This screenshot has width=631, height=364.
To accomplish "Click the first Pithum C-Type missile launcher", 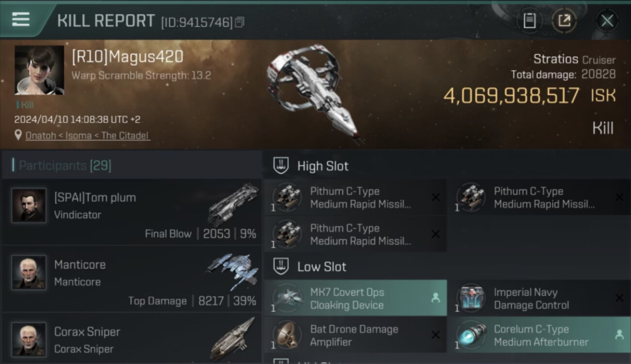I will pyautogui.click(x=355, y=198).
